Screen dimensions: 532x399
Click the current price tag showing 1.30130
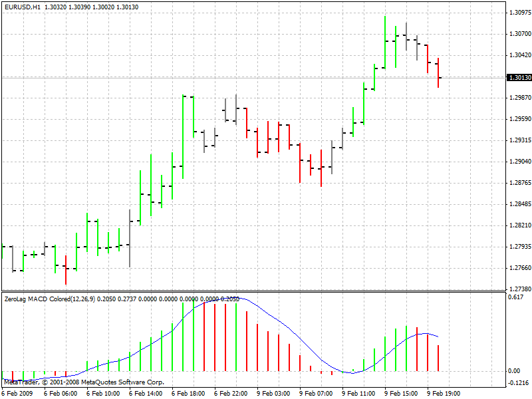coord(515,78)
